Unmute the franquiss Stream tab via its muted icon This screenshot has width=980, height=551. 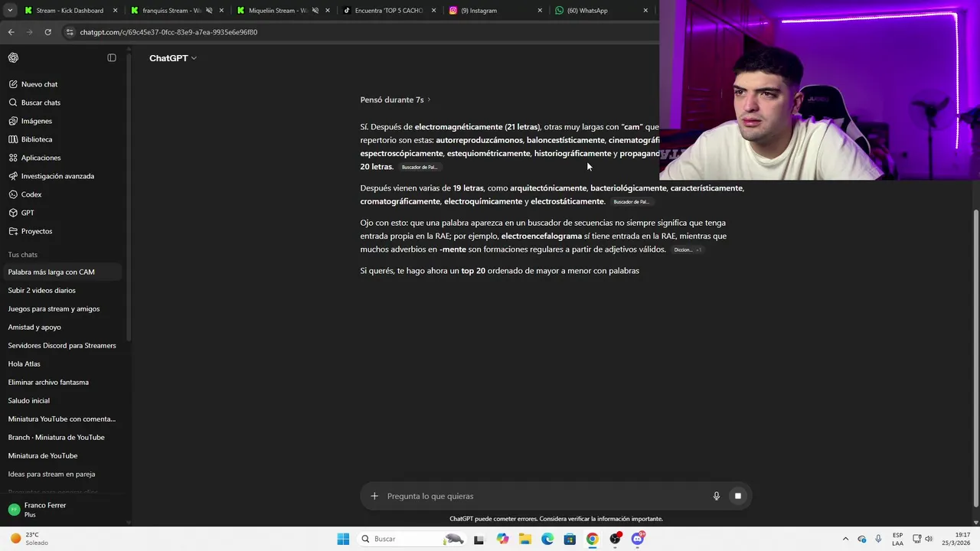click(209, 11)
